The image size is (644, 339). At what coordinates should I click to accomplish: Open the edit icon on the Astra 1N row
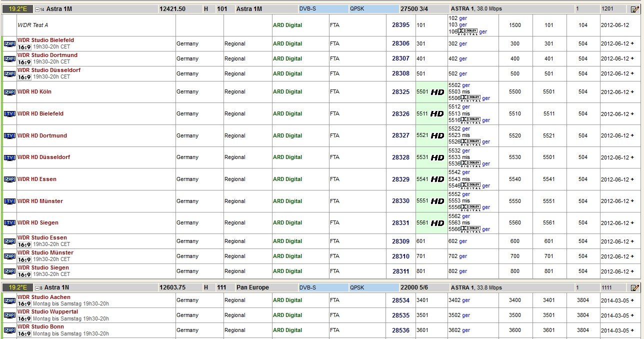(635, 288)
